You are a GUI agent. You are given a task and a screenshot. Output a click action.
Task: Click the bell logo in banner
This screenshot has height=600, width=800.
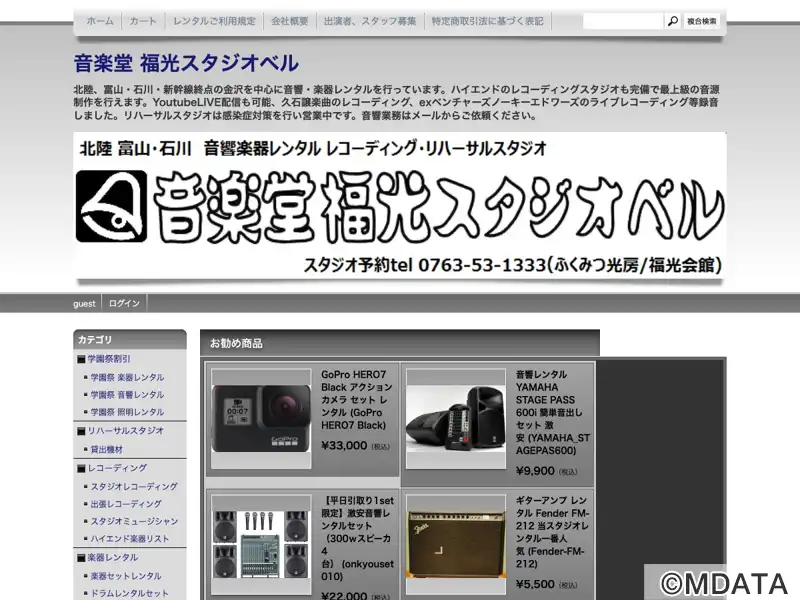111,206
